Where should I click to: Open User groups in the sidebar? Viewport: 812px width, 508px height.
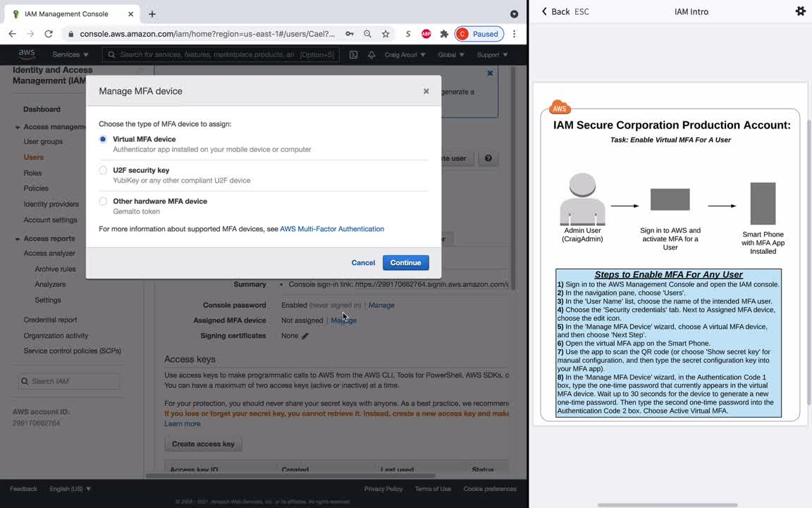click(x=43, y=142)
